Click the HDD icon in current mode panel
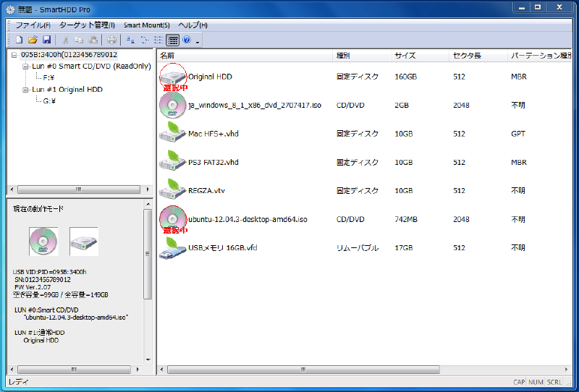Screen dimensions: 579x392 click(x=84, y=242)
